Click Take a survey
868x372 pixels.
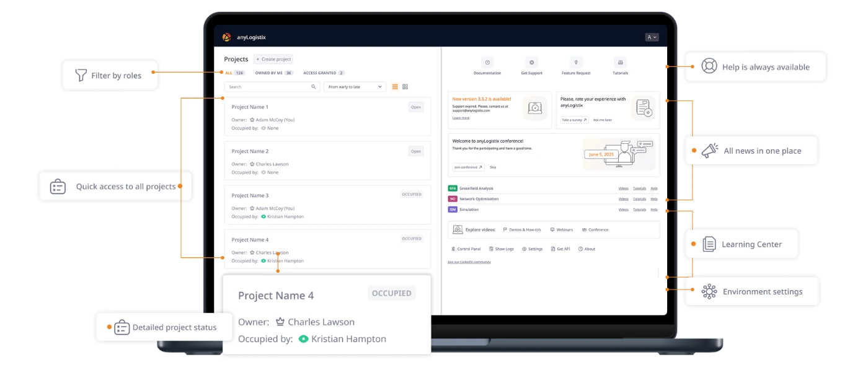(x=575, y=120)
